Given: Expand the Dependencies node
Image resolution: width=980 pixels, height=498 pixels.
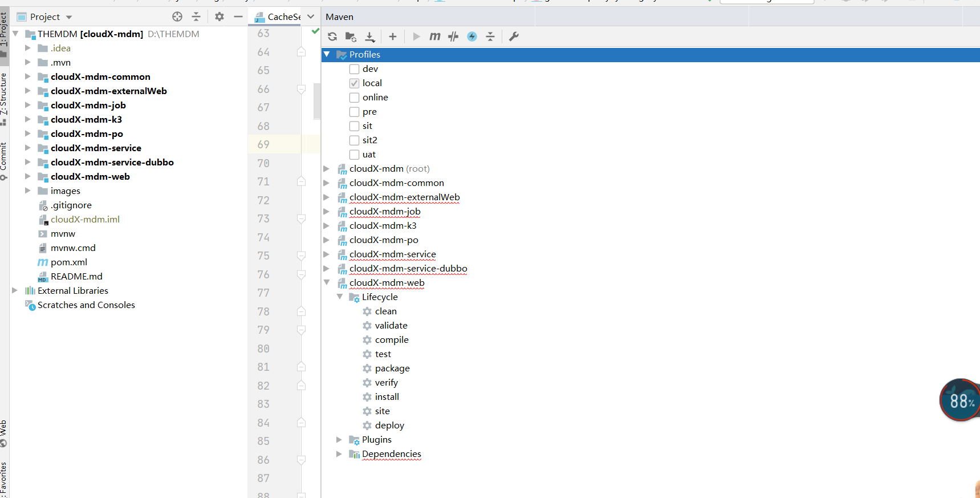Looking at the screenshot, I should (339, 454).
